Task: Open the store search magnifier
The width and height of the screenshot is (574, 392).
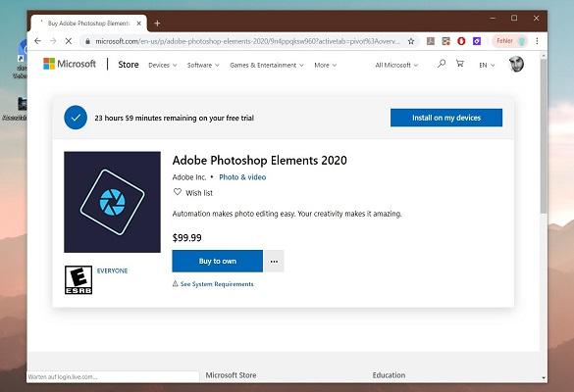Action: [442, 64]
